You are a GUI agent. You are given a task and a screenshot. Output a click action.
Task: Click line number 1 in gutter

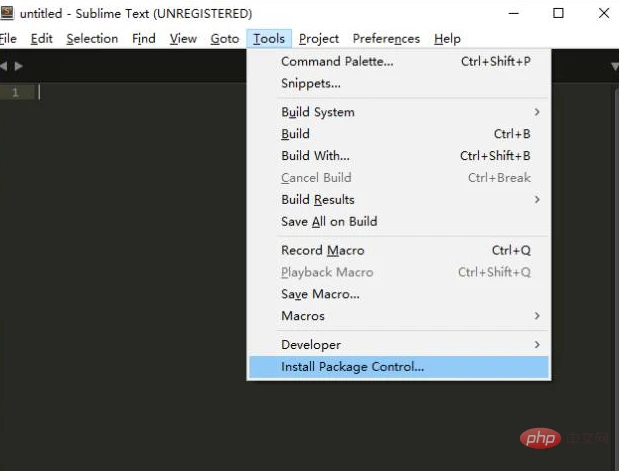[15, 93]
